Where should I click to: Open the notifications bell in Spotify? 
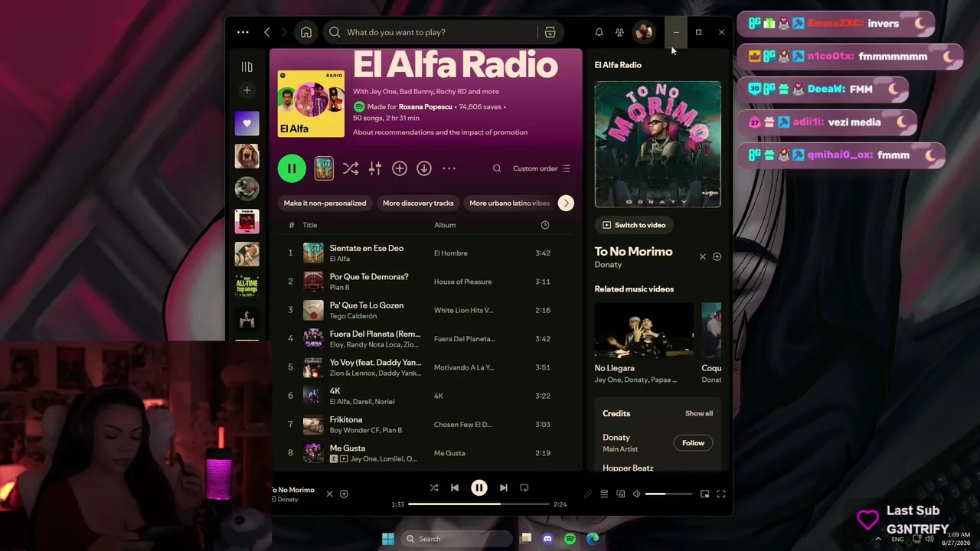[599, 32]
